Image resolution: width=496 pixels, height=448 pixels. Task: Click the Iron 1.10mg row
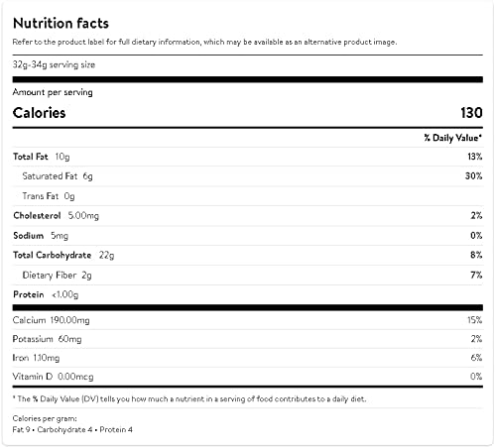click(248, 358)
